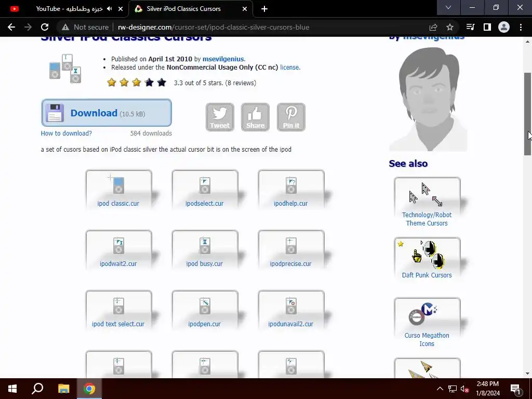Rate with the first gold star

[x=111, y=83]
